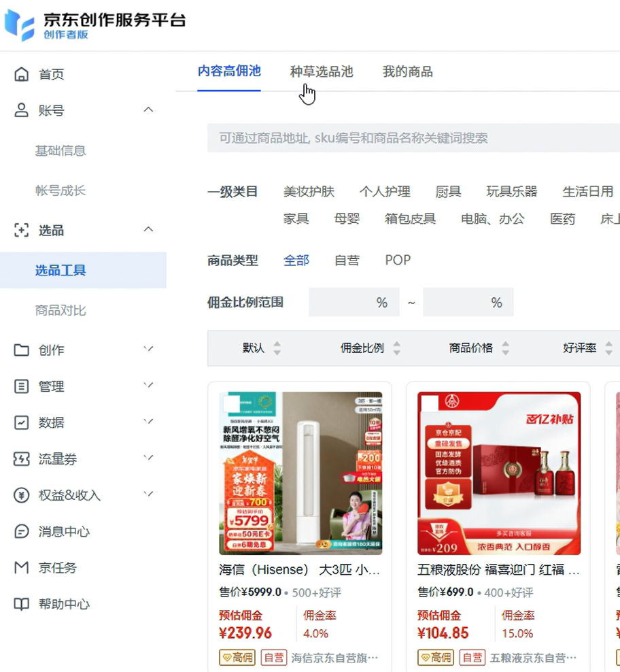Open the 帮助中心 menu item
This screenshot has width=620, height=672.
(64, 604)
